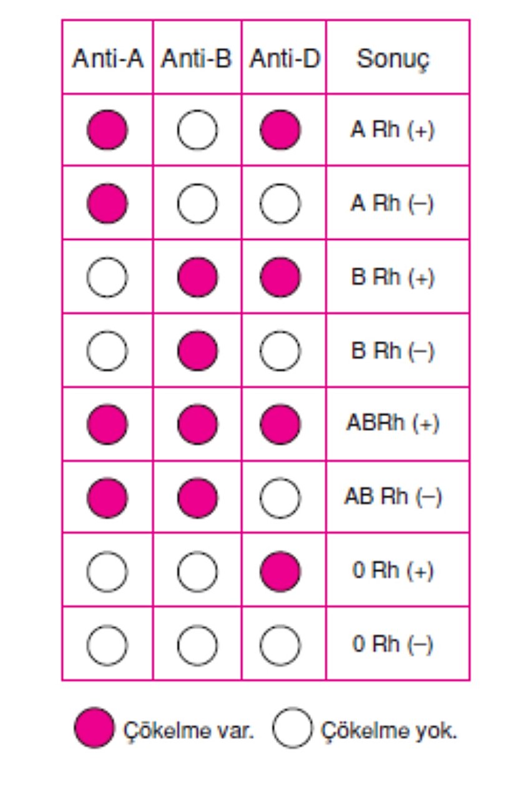Screen dimensions: 515x812
Task: Click empty Anti-A circle in B Rh (–) row
Action: [107, 350]
